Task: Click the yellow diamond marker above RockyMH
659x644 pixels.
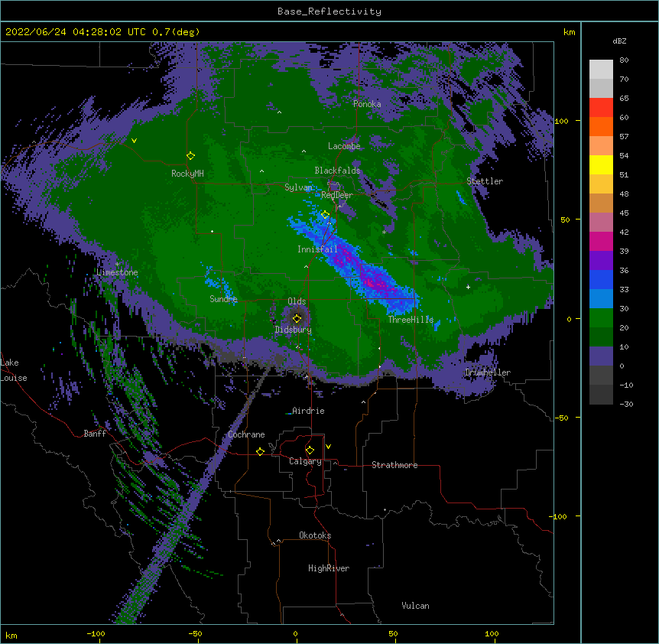Action: [191, 156]
